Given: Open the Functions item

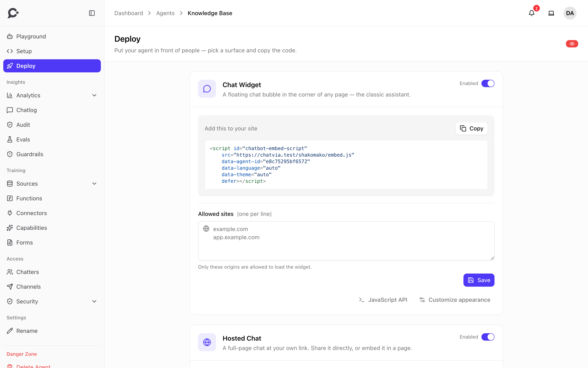Looking at the screenshot, I should [52, 198].
